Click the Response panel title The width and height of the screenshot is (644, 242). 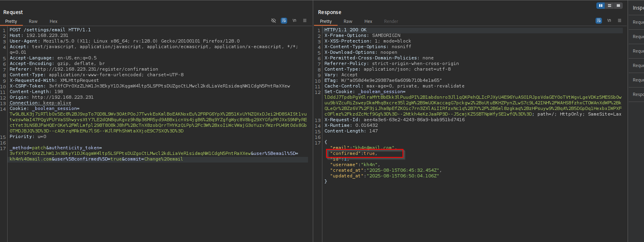330,12
